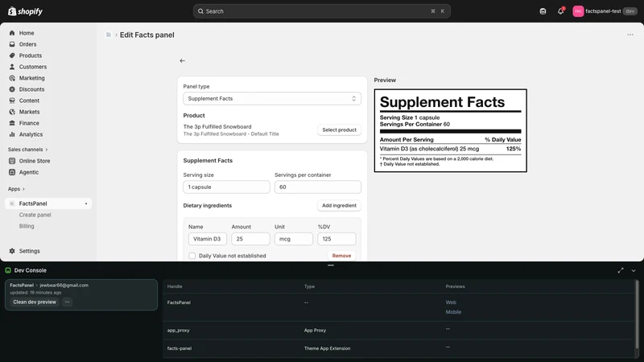The height and width of the screenshot is (362, 644).
Task: Open the factspanel-test account avatar
Action: pyautogui.click(x=578, y=11)
